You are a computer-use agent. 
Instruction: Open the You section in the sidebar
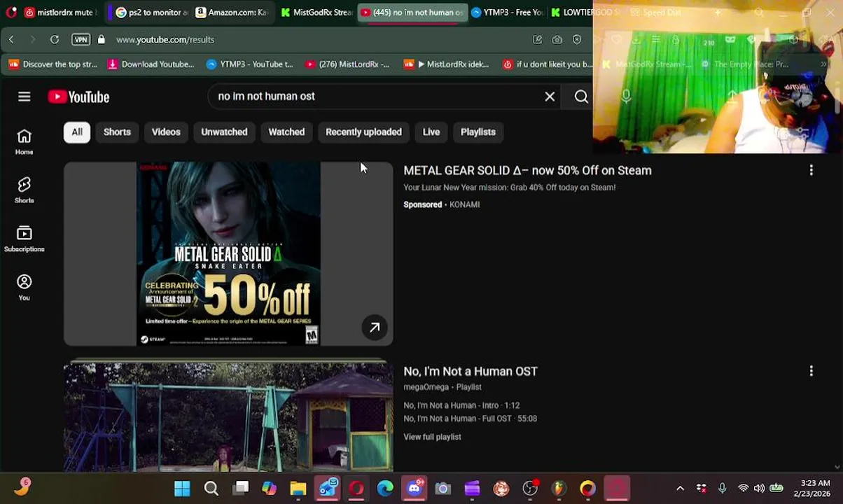pyautogui.click(x=24, y=287)
